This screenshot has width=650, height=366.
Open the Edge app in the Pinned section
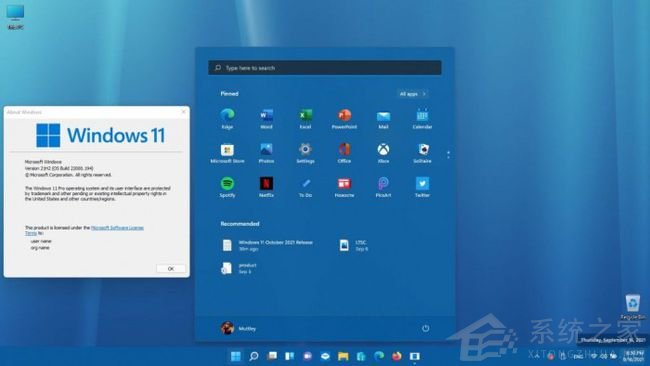click(x=227, y=118)
